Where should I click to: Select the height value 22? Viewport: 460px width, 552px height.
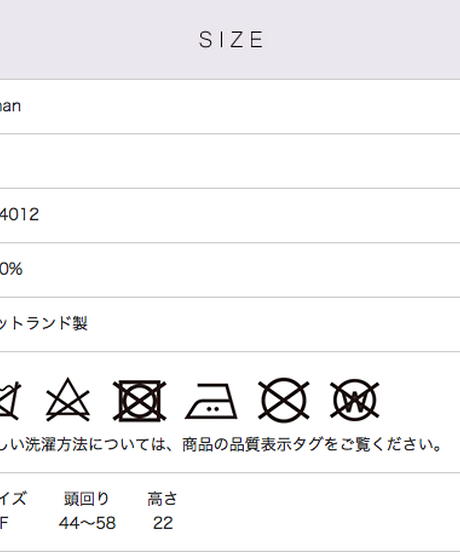(x=163, y=523)
